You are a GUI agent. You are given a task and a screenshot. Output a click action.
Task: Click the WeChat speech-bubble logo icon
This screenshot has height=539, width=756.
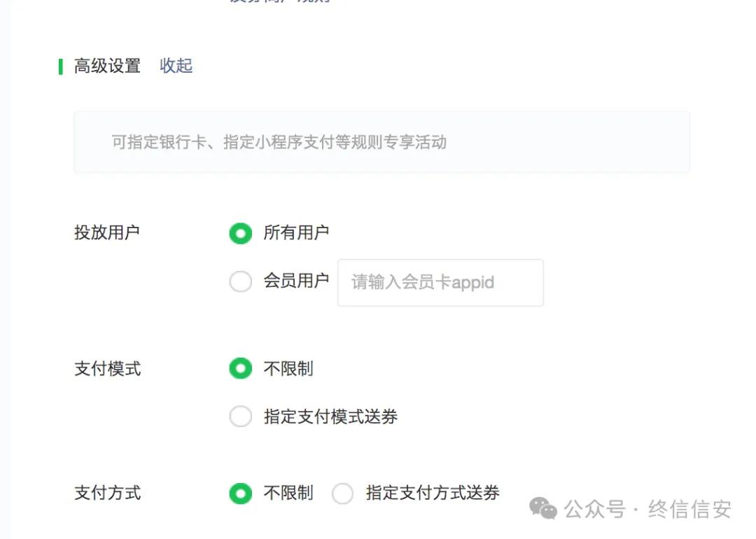[542, 508]
